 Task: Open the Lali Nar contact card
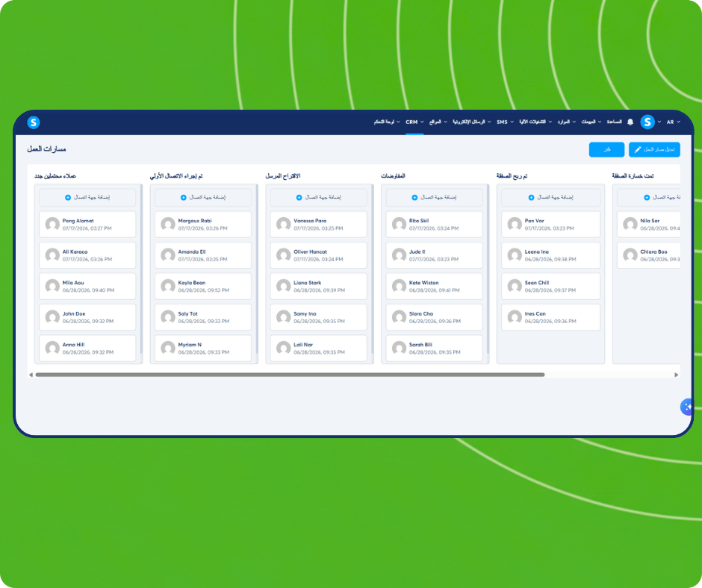point(318,348)
